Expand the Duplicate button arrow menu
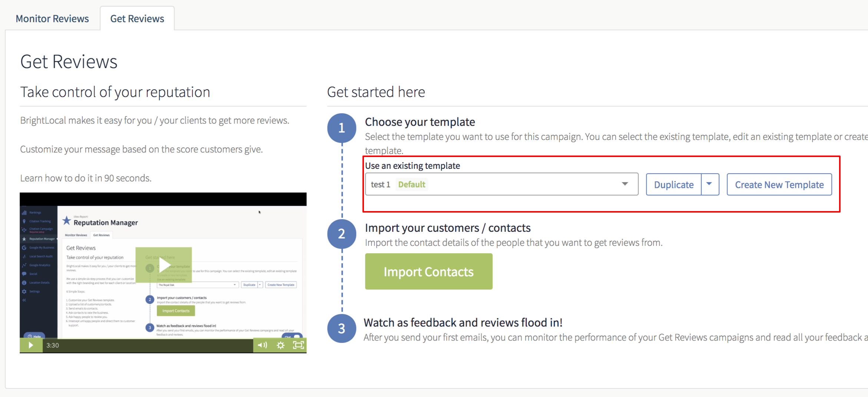 point(710,184)
